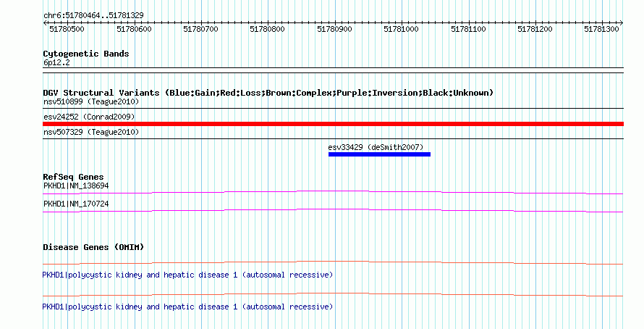The width and height of the screenshot is (644, 329).
Task: Click the blue esv33429 gain bar
Action: click(379, 154)
